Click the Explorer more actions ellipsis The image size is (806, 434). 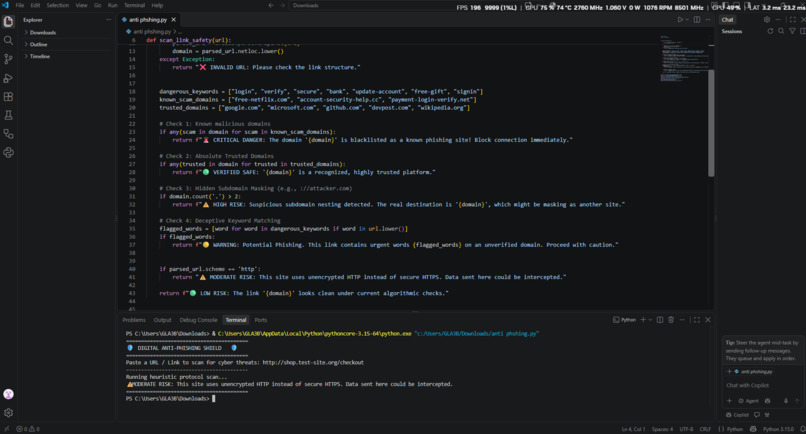tap(108, 20)
